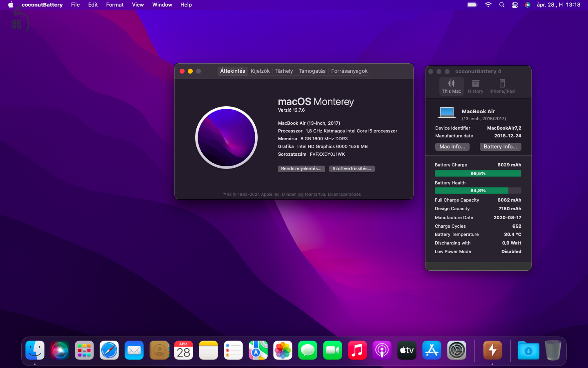Switch to Forrásanyagok tab
Viewport: 588px width, 368px height.
(x=350, y=71)
